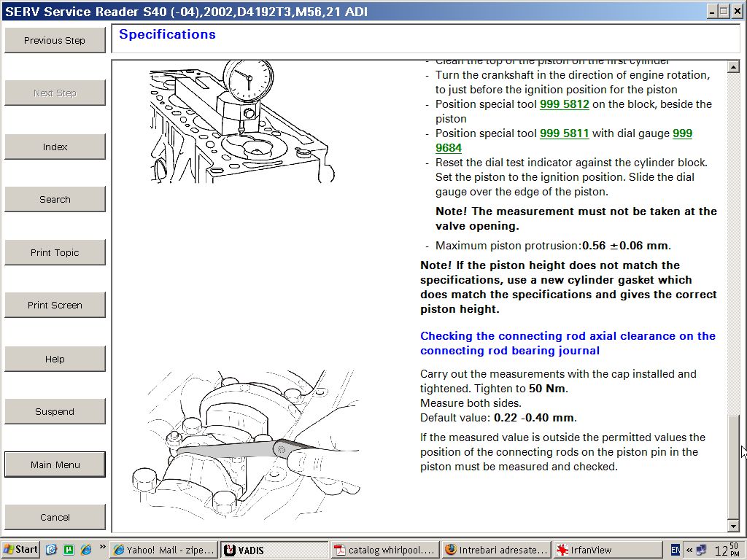The image size is (747, 560).
Task: Switch to catalog whirlpool PDF taskbar window
Action: pyautogui.click(x=384, y=550)
